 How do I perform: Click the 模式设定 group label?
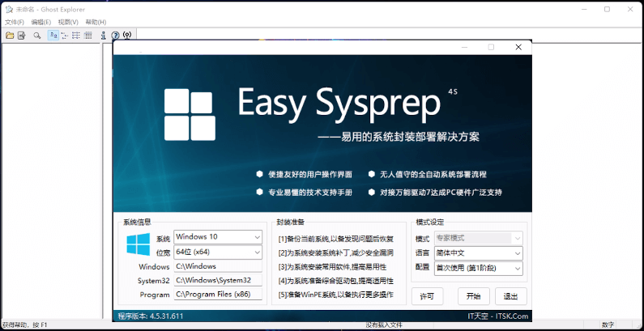tap(429, 223)
